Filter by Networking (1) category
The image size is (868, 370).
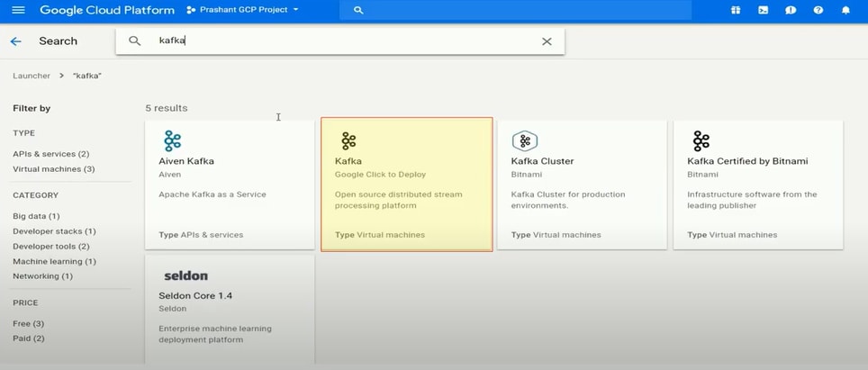pos(42,276)
